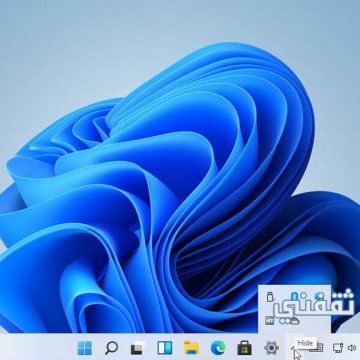
Task: Collapse hidden tray icons with Hide chevron
Action: coord(292,348)
